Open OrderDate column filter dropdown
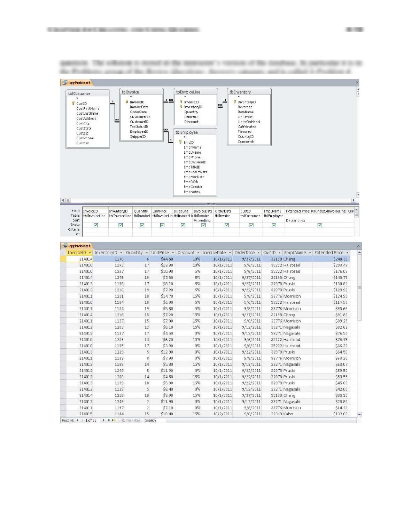 tap(259, 253)
